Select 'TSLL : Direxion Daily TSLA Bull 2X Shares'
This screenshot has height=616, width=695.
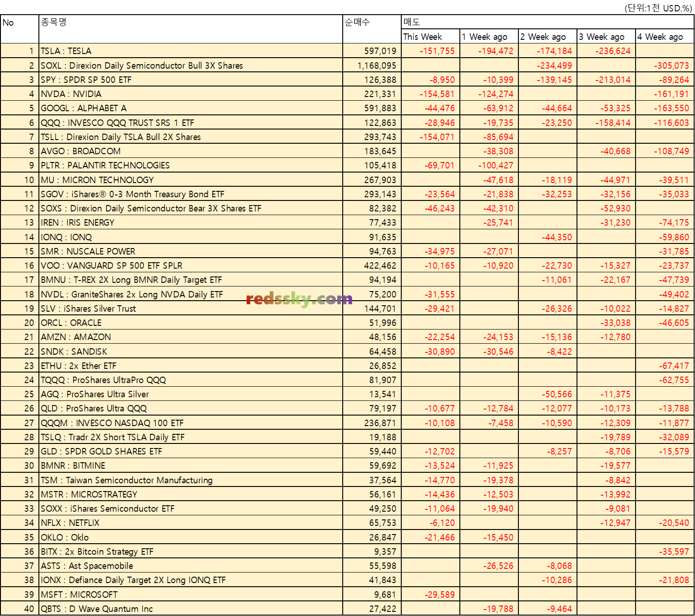(191, 137)
